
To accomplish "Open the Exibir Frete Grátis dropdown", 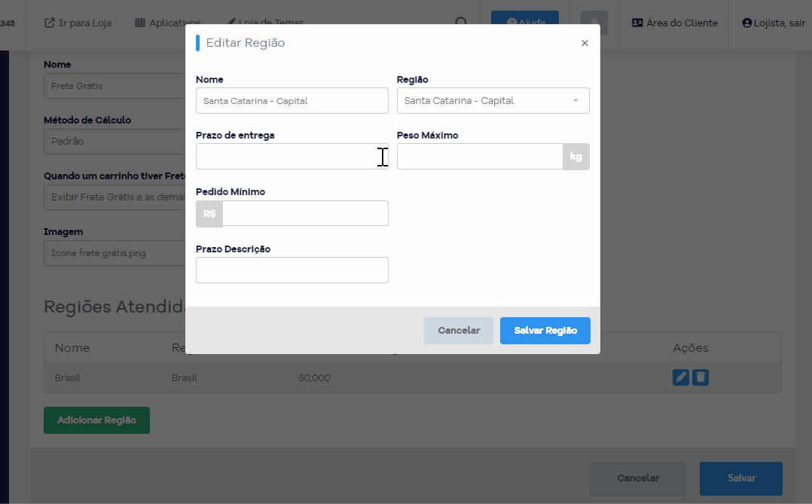I will click(114, 197).
